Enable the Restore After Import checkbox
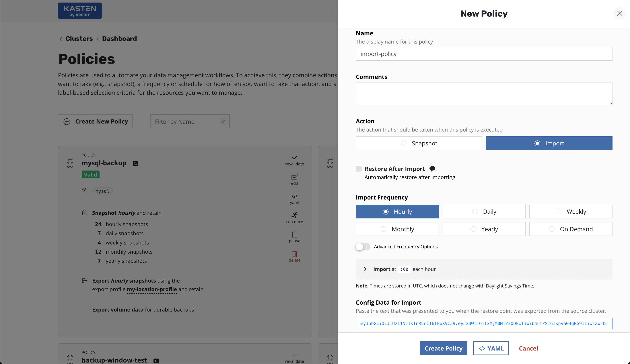 [x=359, y=169]
